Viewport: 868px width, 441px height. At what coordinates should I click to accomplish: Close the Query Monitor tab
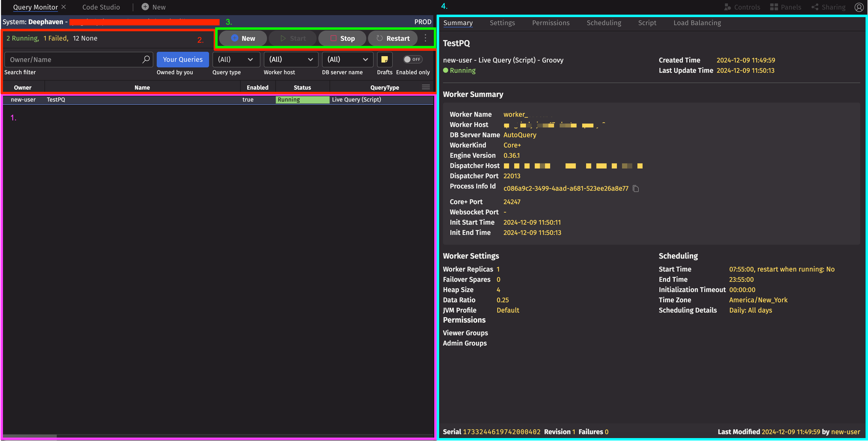point(64,7)
